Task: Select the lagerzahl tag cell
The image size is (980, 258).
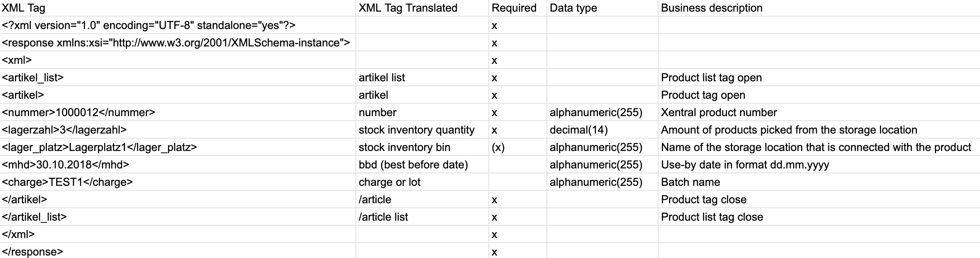Action: coord(64,130)
